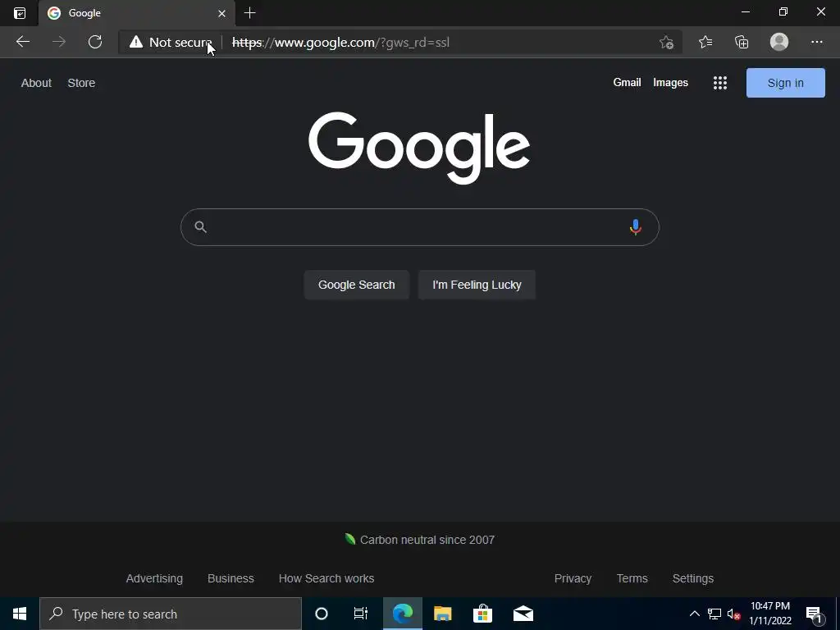
Task: Open a new tab with plus button
Action: coord(249,13)
